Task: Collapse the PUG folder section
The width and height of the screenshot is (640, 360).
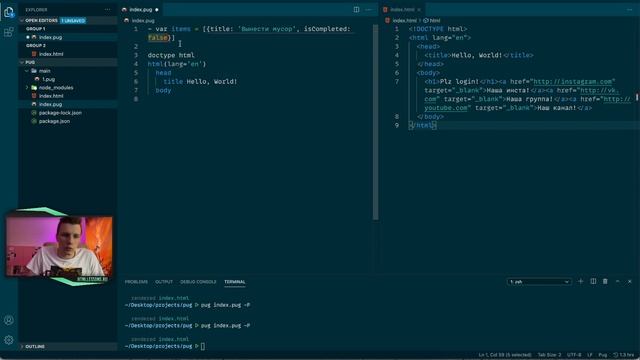Action: [68, 62]
